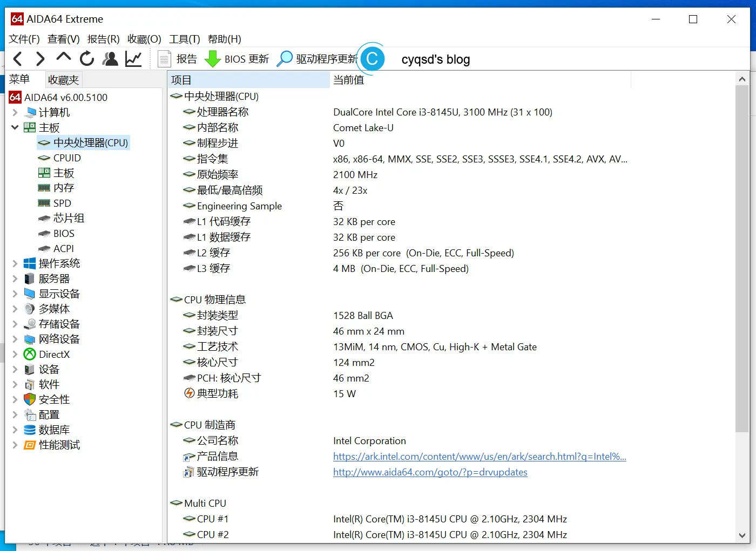756x551 pixels.
Task: Expand the 显示设备 tree node
Action: click(15, 294)
